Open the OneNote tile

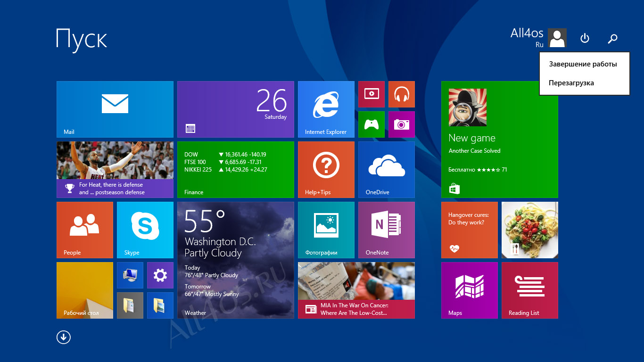click(387, 230)
